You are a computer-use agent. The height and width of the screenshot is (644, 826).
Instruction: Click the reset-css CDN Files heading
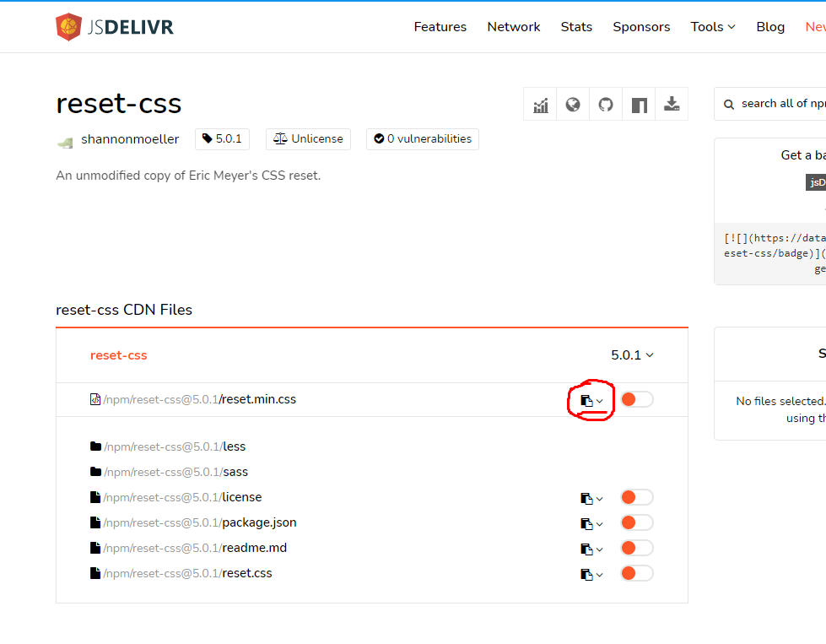[124, 310]
